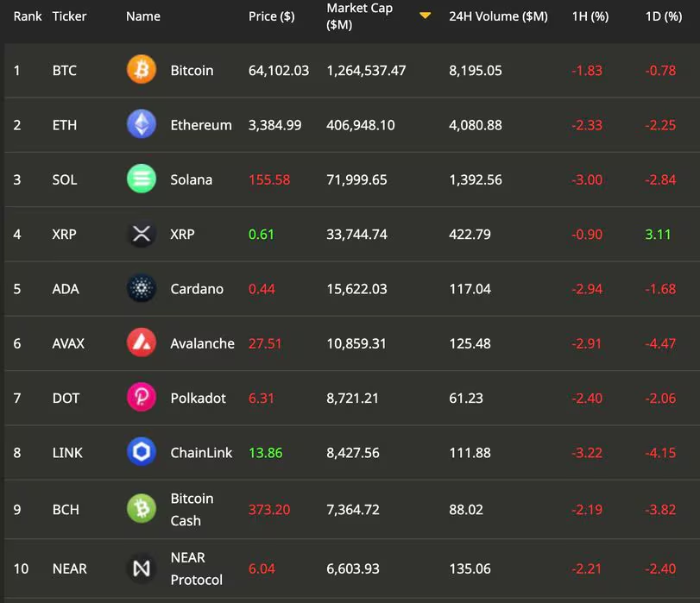Click the ChainLink hexagon logo icon
Screen dimensions: 700x603
tap(142, 452)
